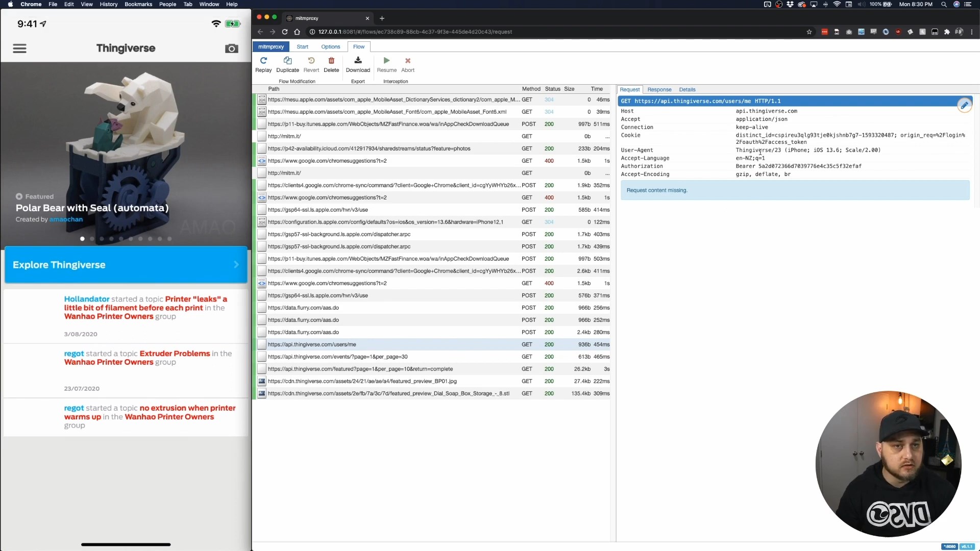Open the hamburger menu in Thingiverse app
Screen dimensions: 980x551
pyautogui.click(x=19, y=48)
